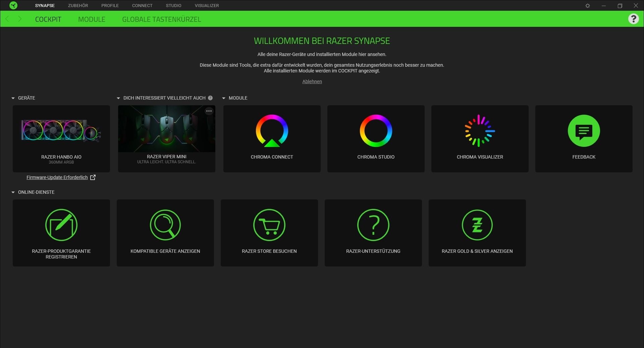644x348 pixels.
Task: Click the Chroma Connect label
Action: [272, 157]
